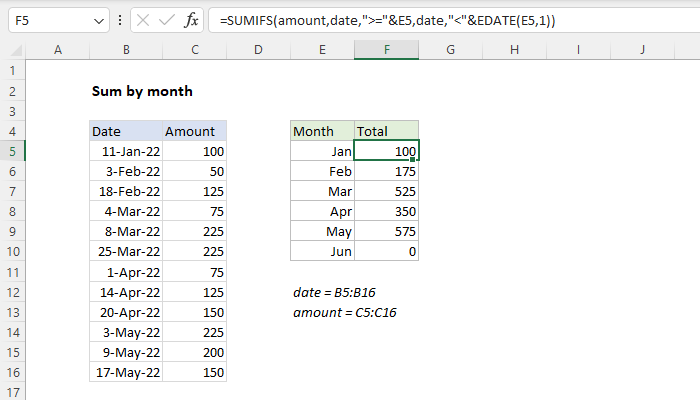
Task: Select the active cell showing total 100
Action: (387, 151)
